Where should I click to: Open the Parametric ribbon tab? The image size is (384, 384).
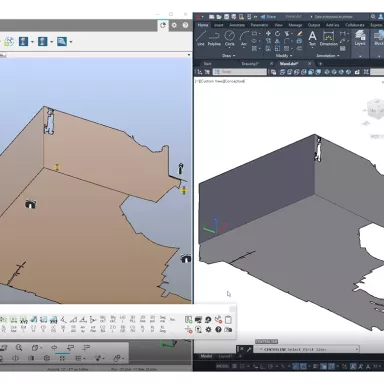(x=259, y=25)
